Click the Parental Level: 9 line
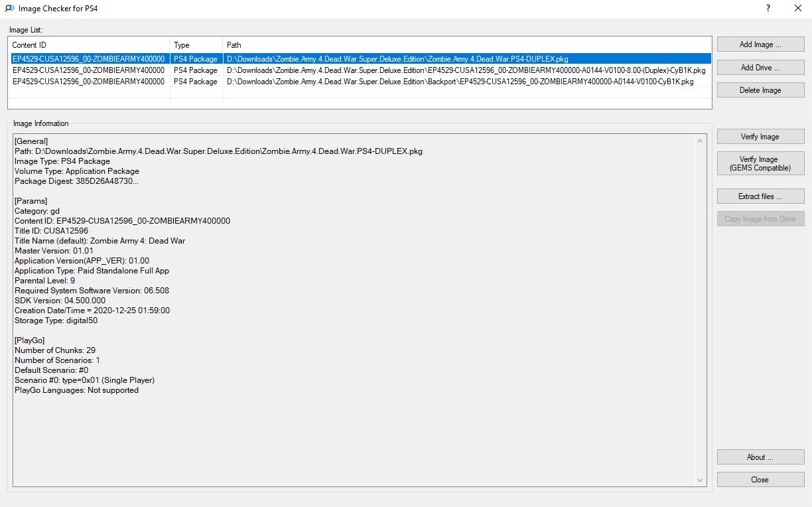 click(x=44, y=281)
